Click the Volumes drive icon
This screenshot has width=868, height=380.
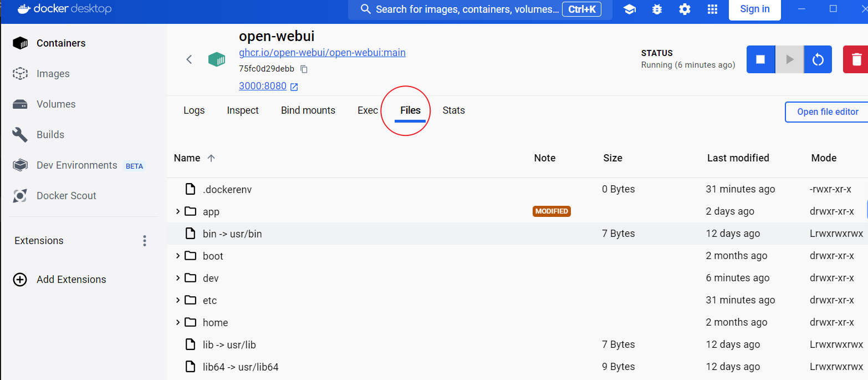(x=20, y=104)
